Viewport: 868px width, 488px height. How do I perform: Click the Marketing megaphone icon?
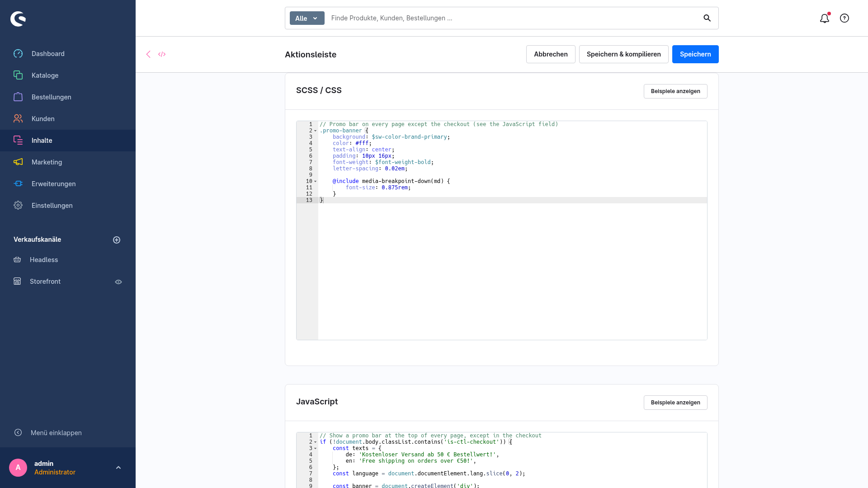click(x=18, y=162)
